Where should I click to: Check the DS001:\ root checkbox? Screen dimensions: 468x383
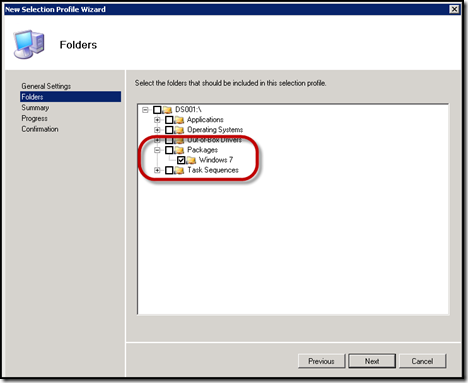(x=157, y=110)
